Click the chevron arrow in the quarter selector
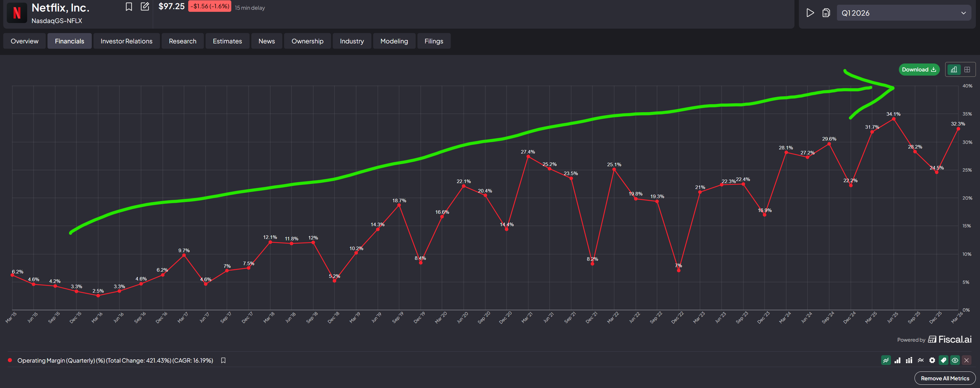The image size is (980, 388). [x=963, y=13]
